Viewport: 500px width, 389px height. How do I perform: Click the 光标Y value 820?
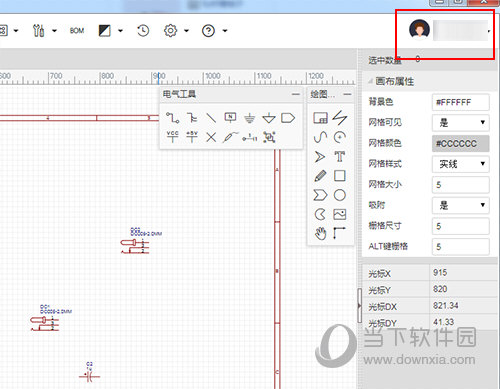click(440, 289)
